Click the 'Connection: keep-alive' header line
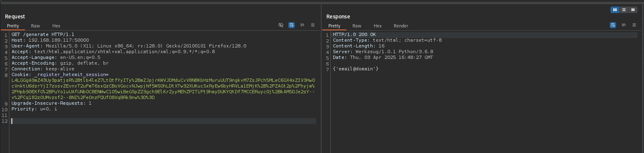Viewport: 644px width, 153px height. pos(43,69)
